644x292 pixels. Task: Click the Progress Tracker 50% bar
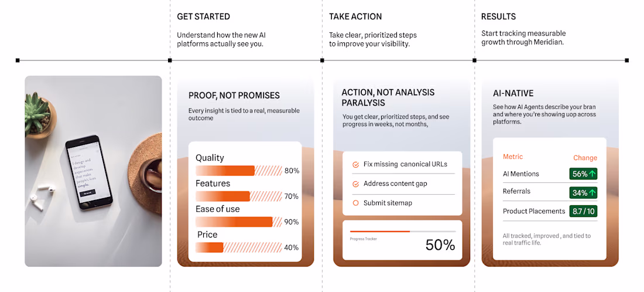point(403,232)
